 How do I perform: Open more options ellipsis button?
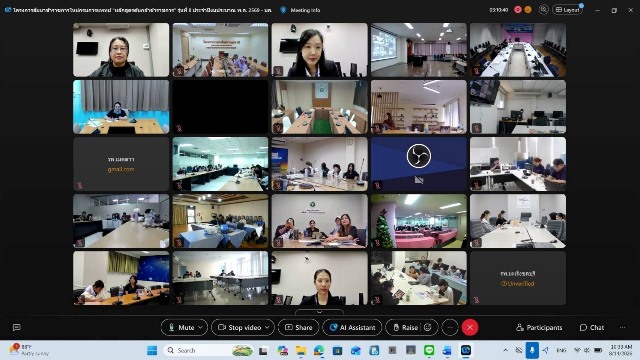pyautogui.click(x=450, y=327)
